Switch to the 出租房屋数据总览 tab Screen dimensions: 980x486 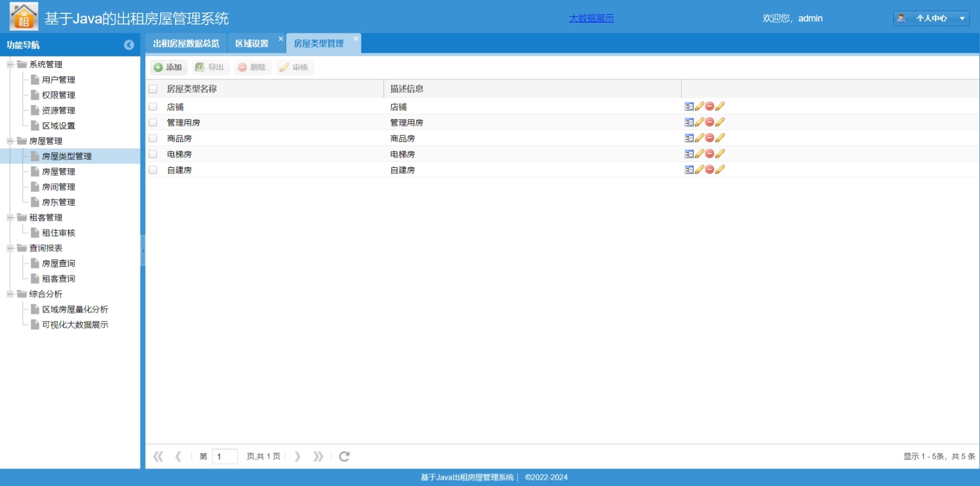[186, 43]
